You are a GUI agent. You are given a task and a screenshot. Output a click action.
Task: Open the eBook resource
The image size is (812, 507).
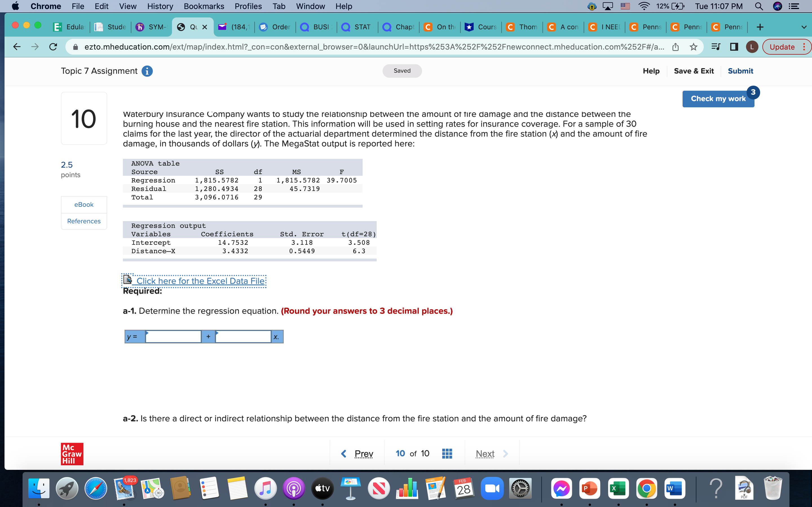pyautogui.click(x=84, y=204)
